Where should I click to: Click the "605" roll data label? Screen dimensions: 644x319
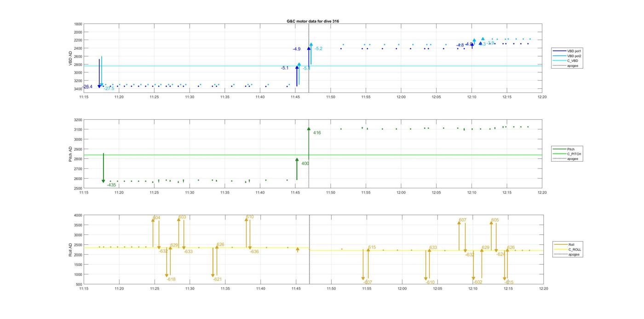[x=495, y=220]
